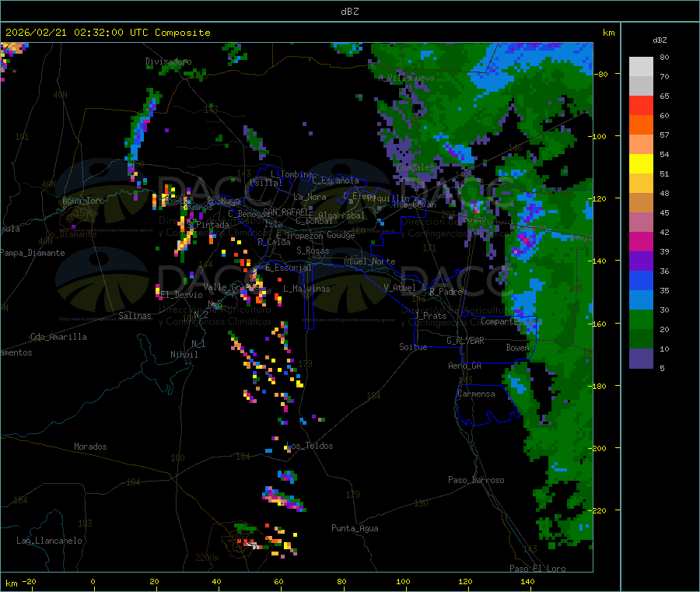Viewport: 700px width, 592px height.
Task: Click the 'Atuel_Norte' map label
Action: click(x=369, y=261)
